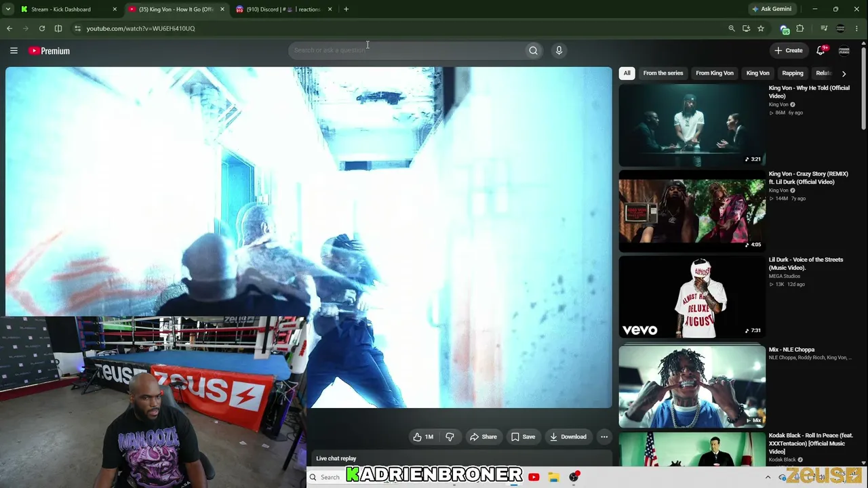The width and height of the screenshot is (868, 488).
Task: Open the Chrome profile avatar
Action: 841,28
